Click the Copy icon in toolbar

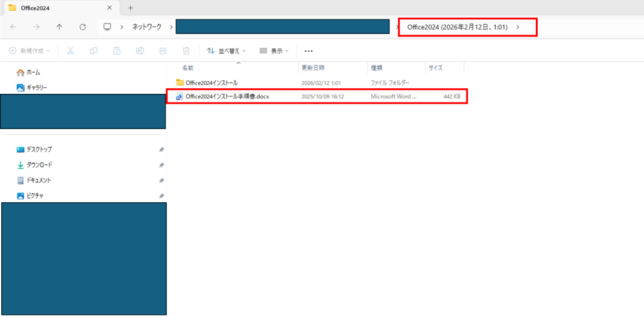click(x=94, y=50)
